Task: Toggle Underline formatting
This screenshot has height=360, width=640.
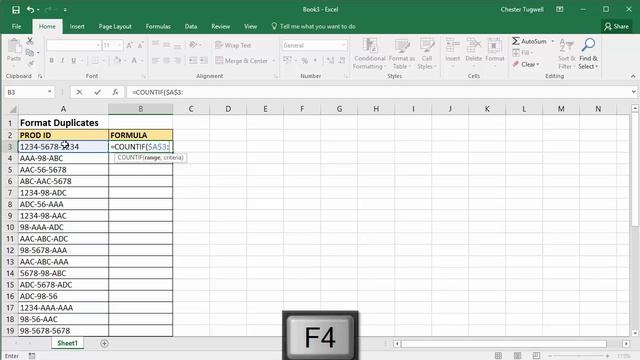Action: tap(73, 60)
